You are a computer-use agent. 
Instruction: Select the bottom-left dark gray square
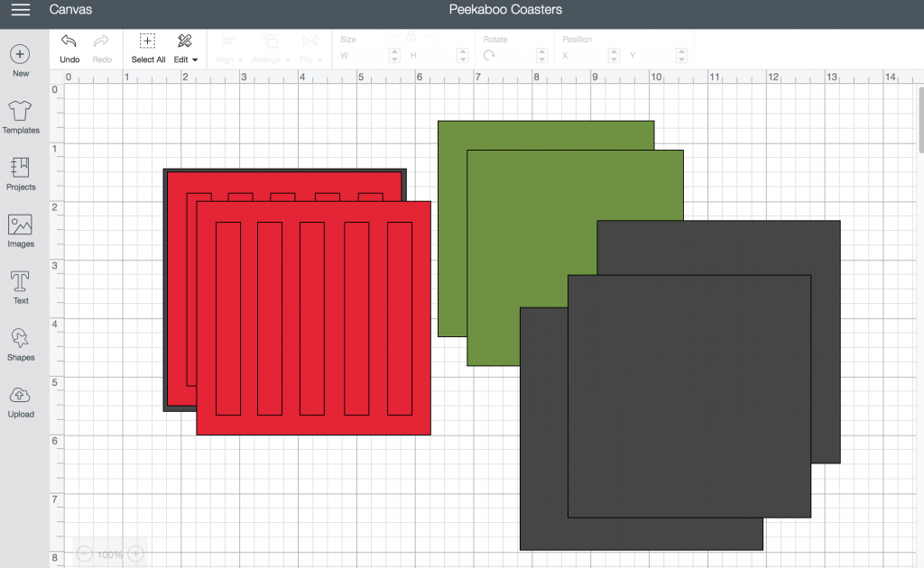[543, 430]
